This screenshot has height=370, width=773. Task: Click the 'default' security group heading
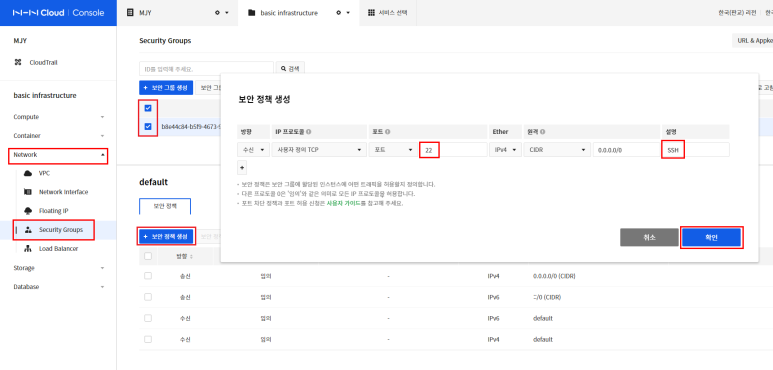click(x=154, y=182)
